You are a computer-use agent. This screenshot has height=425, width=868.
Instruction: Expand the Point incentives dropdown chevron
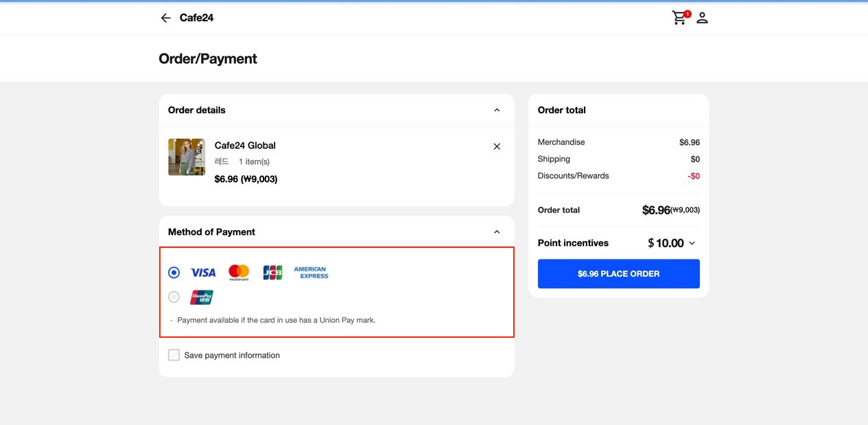pyautogui.click(x=692, y=243)
